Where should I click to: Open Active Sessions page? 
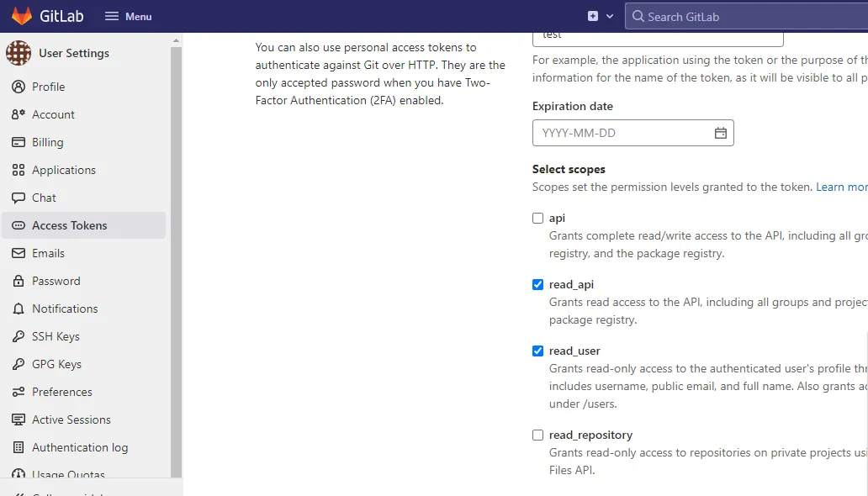tap(84, 419)
